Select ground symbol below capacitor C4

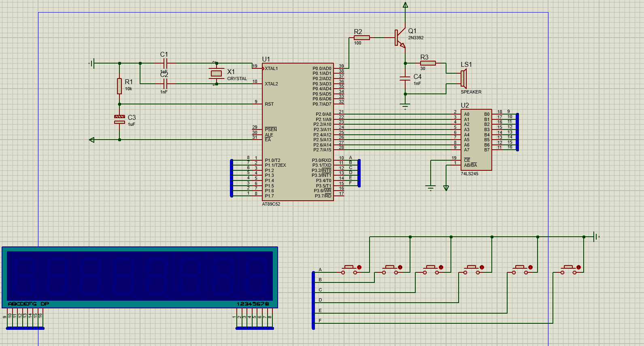coord(405,106)
